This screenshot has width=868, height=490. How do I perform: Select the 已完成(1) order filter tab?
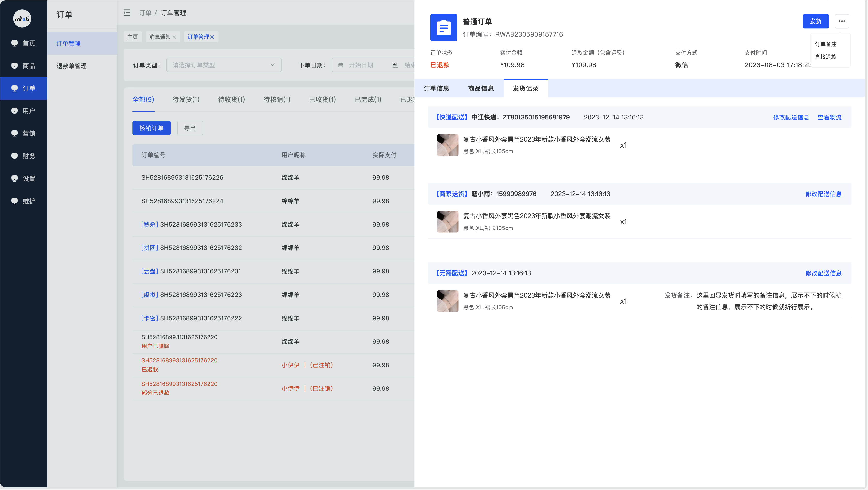368,100
